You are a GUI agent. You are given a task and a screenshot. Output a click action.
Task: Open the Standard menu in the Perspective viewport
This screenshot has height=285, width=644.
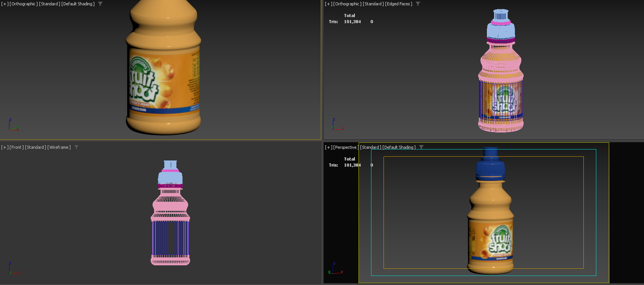tap(371, 147)
